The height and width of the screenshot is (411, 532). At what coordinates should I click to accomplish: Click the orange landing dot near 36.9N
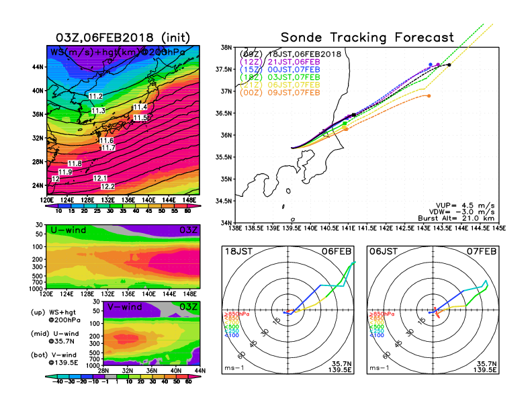click(x=429, y=96)
